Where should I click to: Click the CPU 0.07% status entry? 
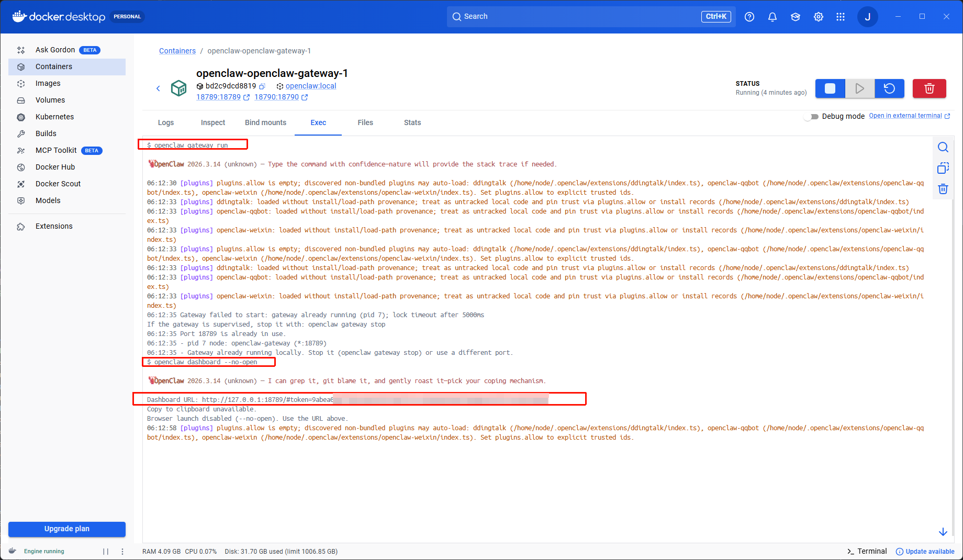coord(201,551)
